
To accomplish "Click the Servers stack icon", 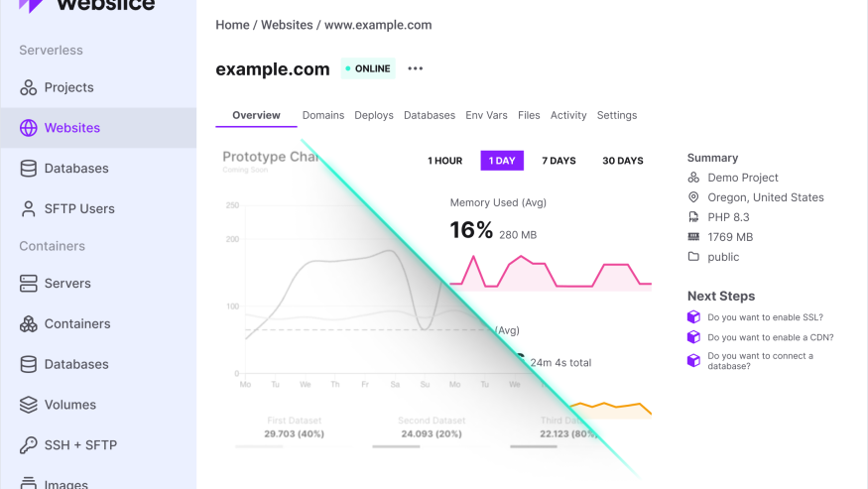I will coord(28,284).
